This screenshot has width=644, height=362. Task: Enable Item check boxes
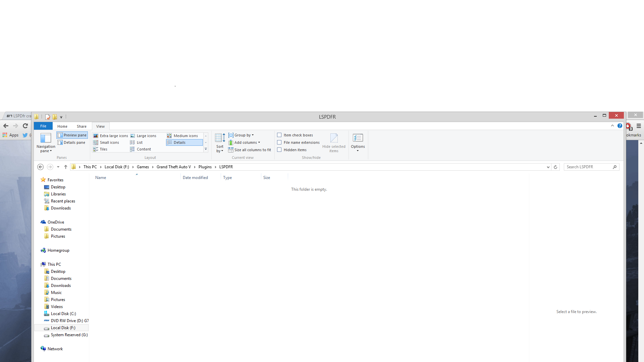[x=279, y=135]
